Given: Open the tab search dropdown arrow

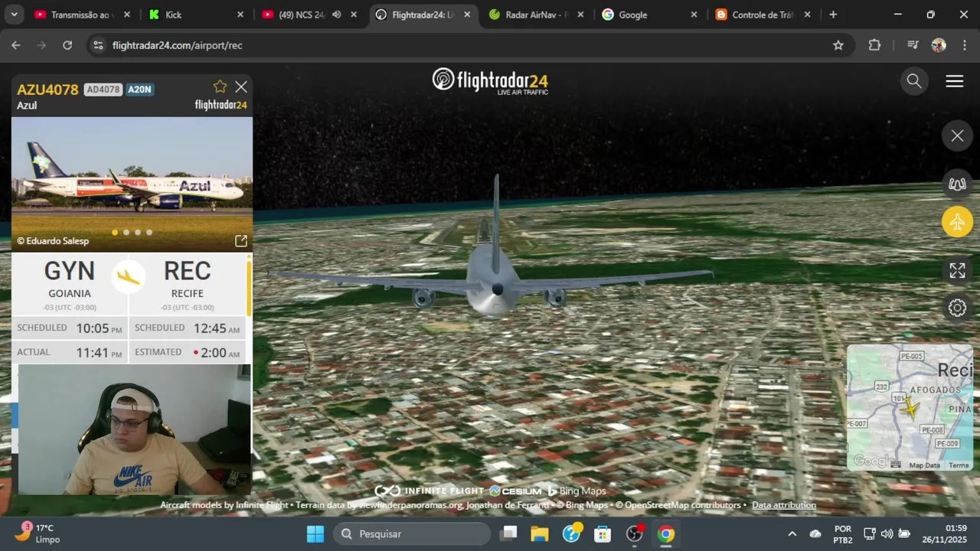Looking at the screenshot, I should click(x=14, y=15).
